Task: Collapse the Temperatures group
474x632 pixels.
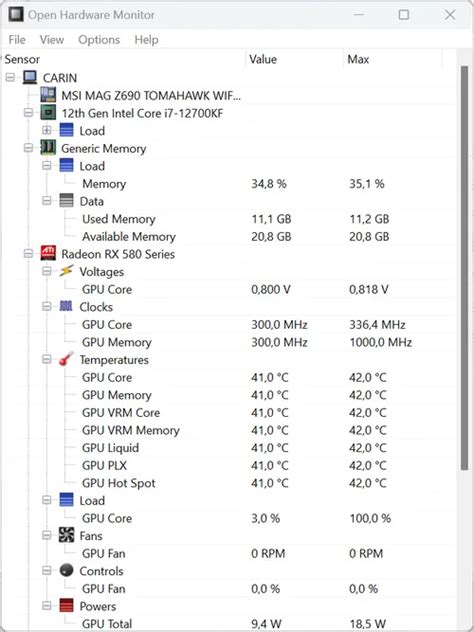Action: [x=47, y=359]
